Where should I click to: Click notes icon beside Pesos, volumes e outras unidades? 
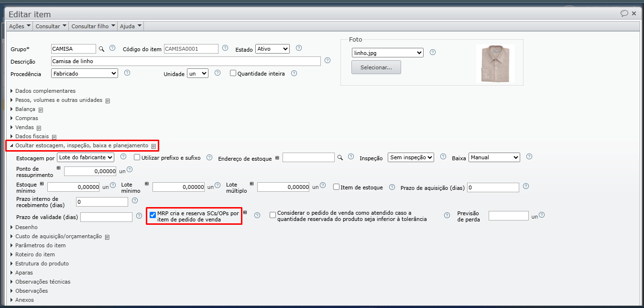click(108, 101)
